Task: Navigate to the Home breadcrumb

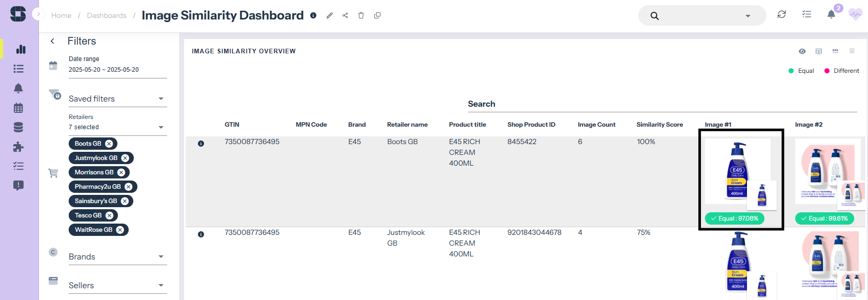Action: point(61,15)
